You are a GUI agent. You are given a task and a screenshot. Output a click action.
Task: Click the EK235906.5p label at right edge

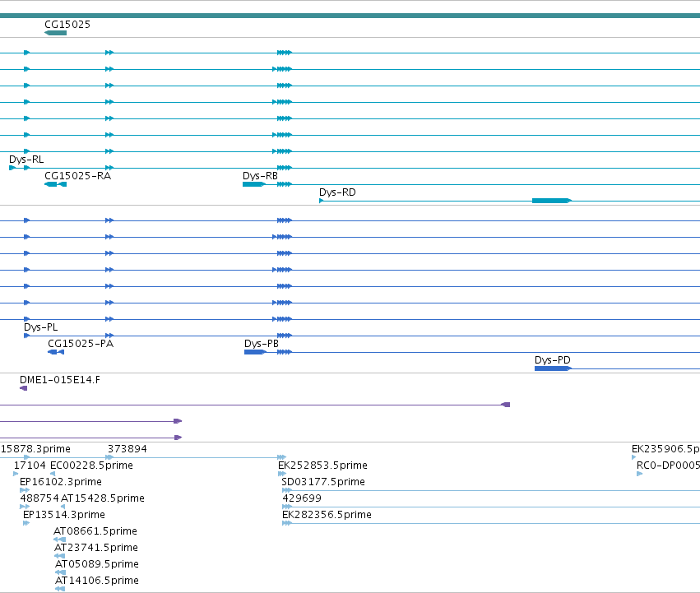point(665,449)
